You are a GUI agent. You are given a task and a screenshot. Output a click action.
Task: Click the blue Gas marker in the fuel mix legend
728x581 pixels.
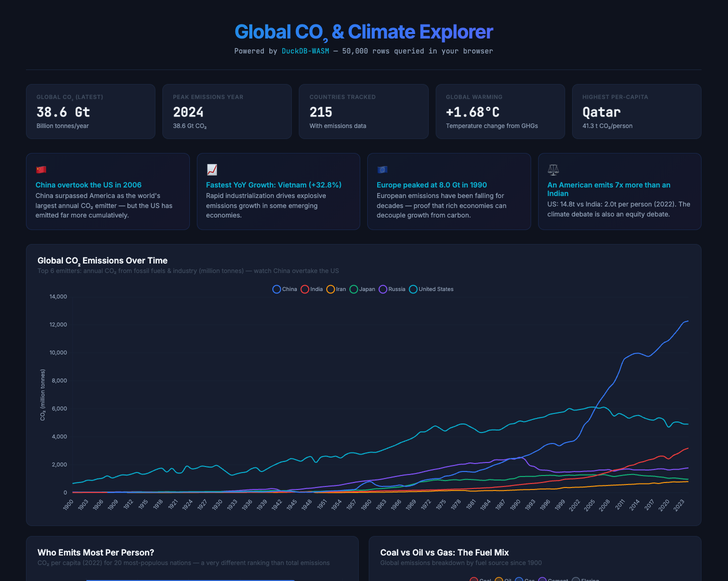(519, 579)
